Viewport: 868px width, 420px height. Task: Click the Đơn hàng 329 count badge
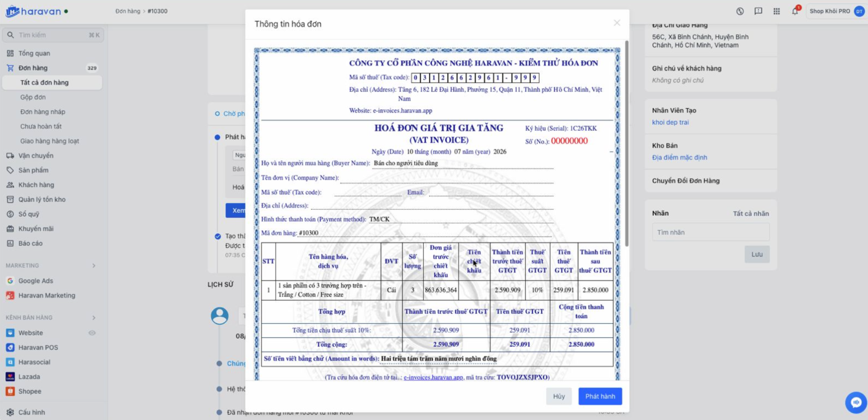[x=92, y=68]
